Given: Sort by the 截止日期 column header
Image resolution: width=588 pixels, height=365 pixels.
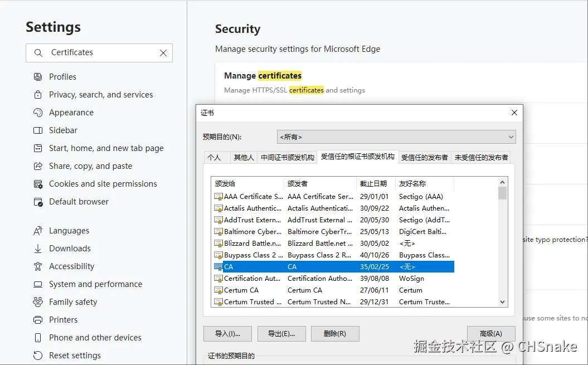Looking at the screenshot, I should 375,183.
